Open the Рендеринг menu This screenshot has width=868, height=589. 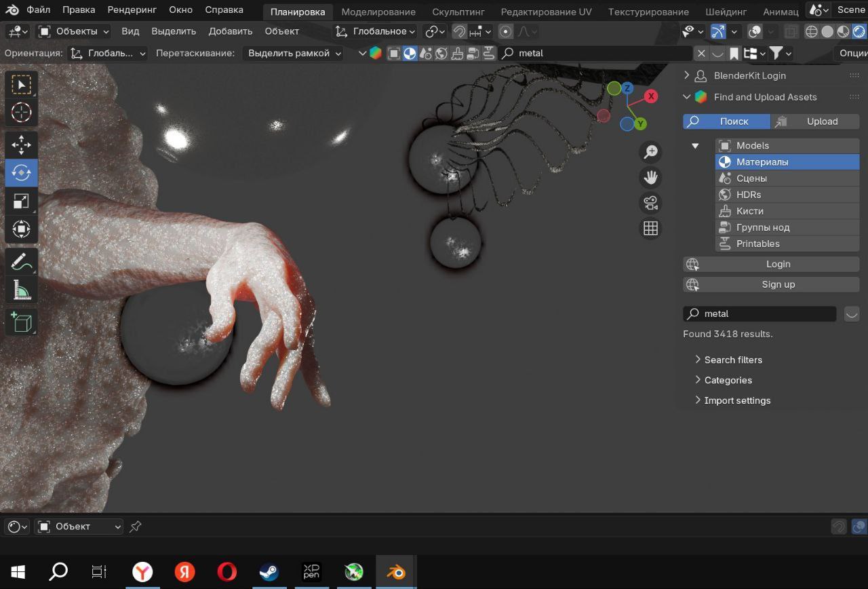click(132, 10)
